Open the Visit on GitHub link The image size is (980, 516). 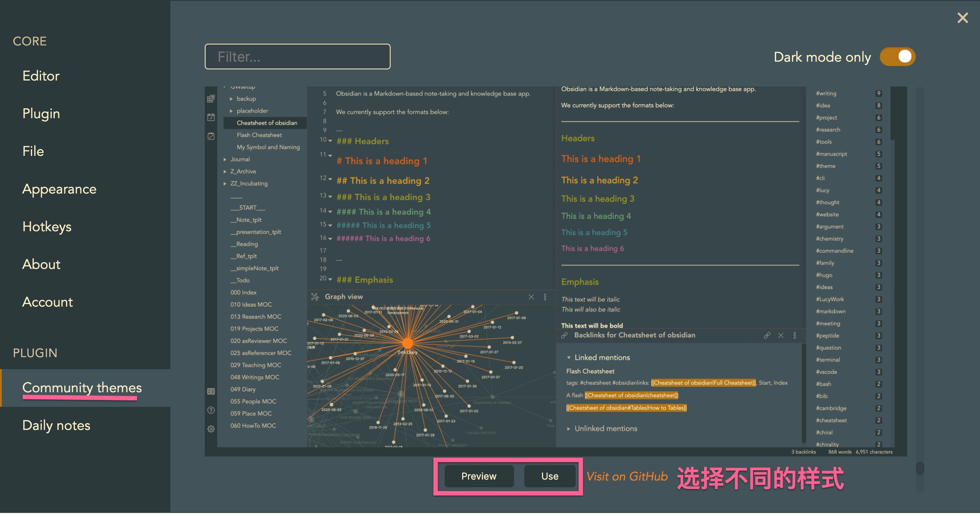coord(627,476)
